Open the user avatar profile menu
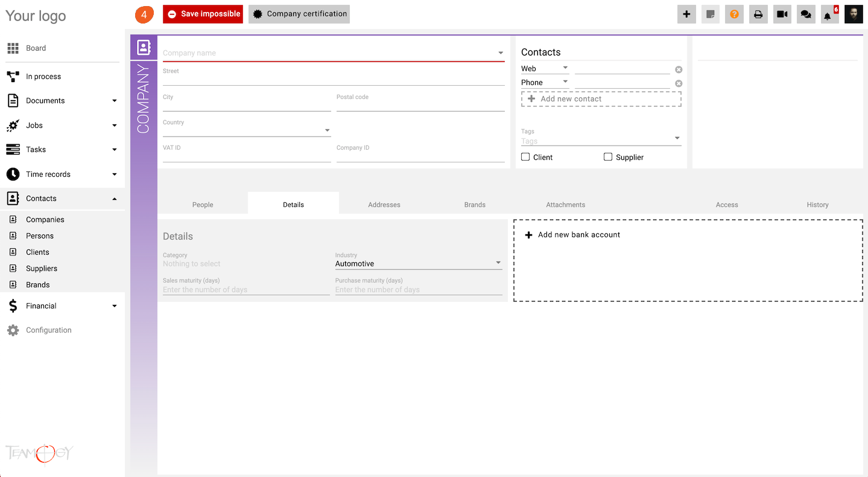868x477 pixels. click(854, 14)
